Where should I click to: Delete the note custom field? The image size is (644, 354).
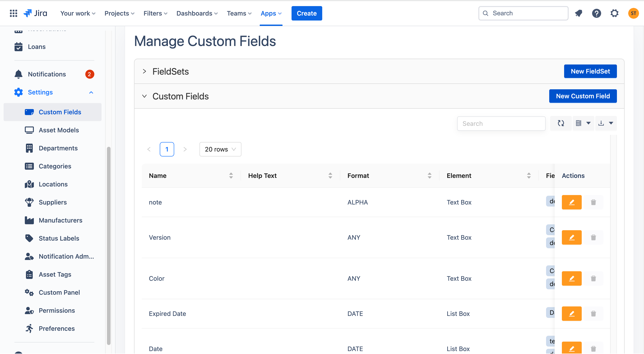pyautogui.click(x=593, y=202)
